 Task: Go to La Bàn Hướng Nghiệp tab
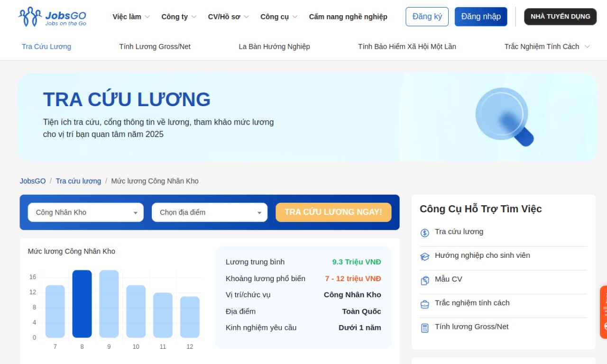274,46
